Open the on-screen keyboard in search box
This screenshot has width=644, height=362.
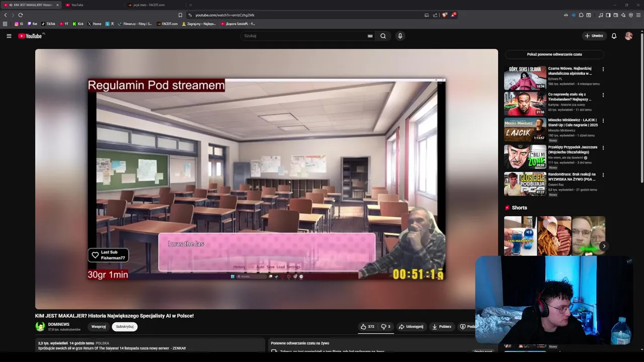click(370, 36)
